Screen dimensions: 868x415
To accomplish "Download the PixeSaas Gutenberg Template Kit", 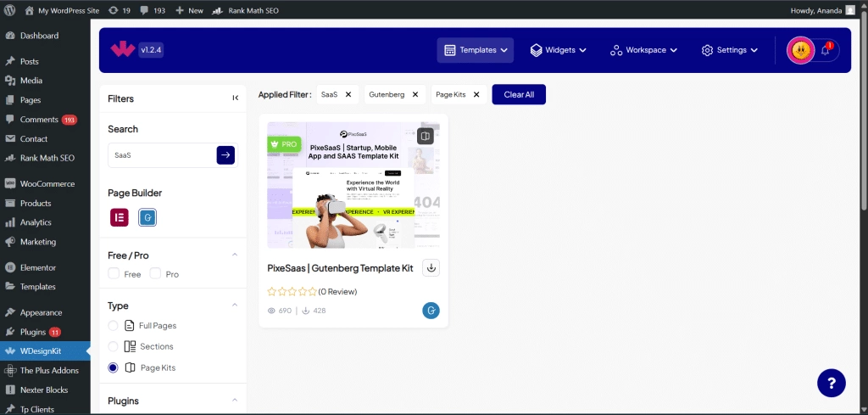I will click(x=431, y=267).
